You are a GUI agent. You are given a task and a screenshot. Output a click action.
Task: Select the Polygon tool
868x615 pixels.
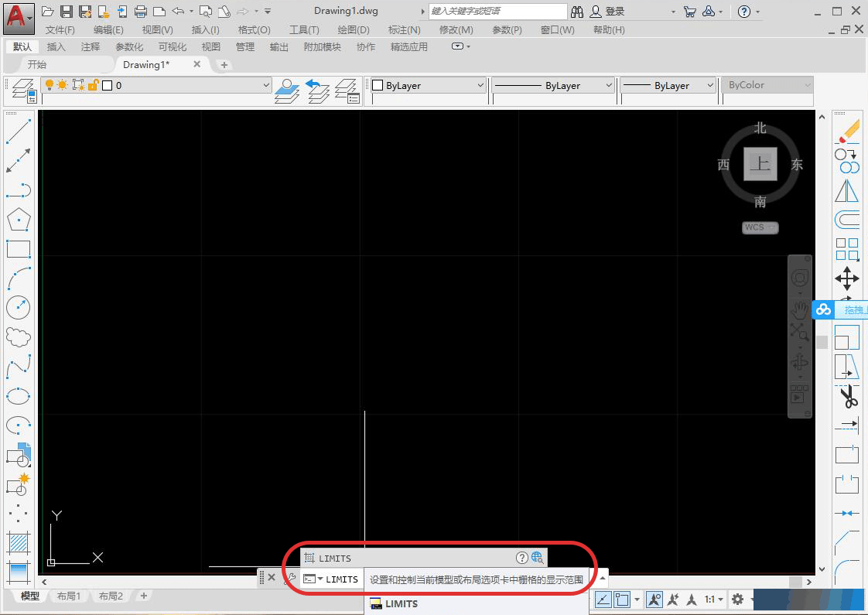click(x=19, y=220)
